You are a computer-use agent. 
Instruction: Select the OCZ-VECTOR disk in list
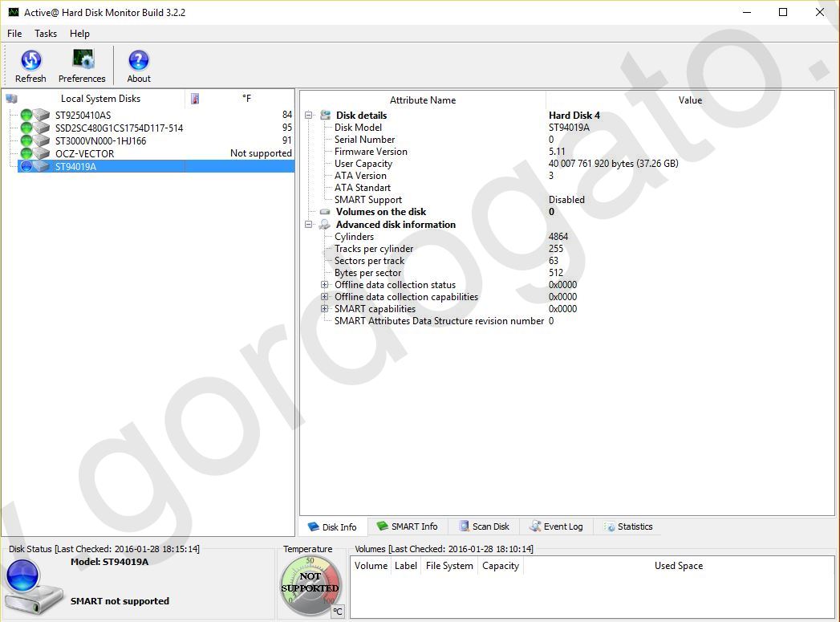[84, 153]
